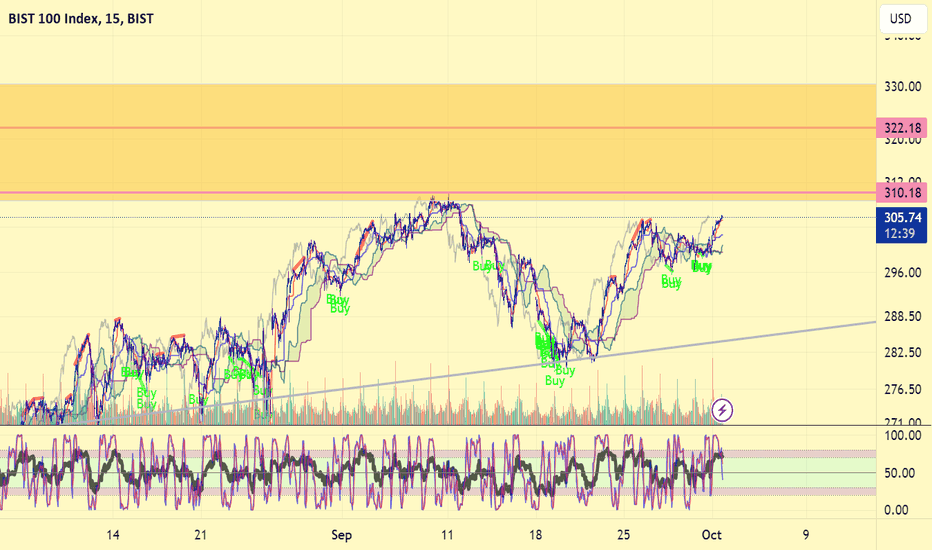Click the 100.00 oscillator axis label
932x550 pixels.
(902, 436)
